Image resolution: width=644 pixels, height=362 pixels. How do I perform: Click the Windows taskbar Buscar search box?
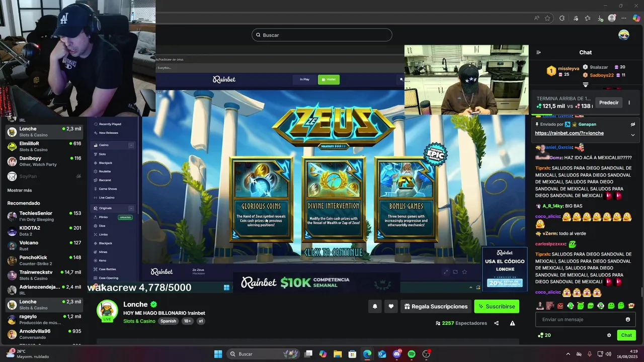point(264,354)
